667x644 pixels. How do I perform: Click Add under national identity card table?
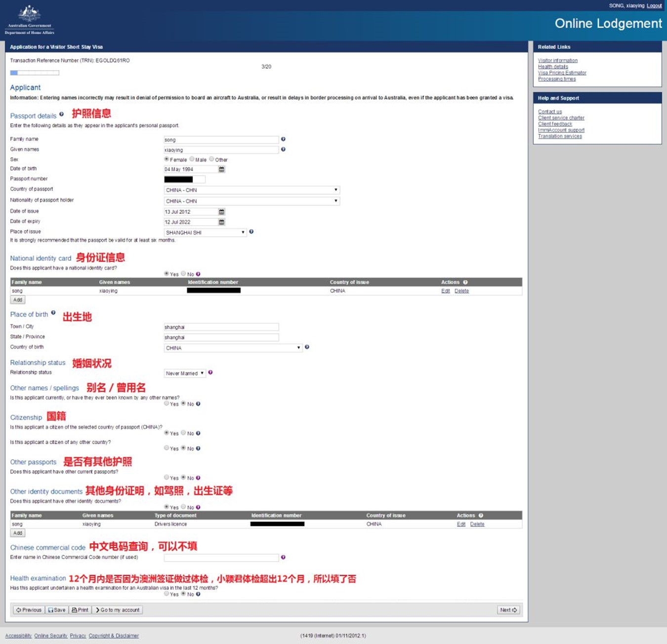pos(18,300)
